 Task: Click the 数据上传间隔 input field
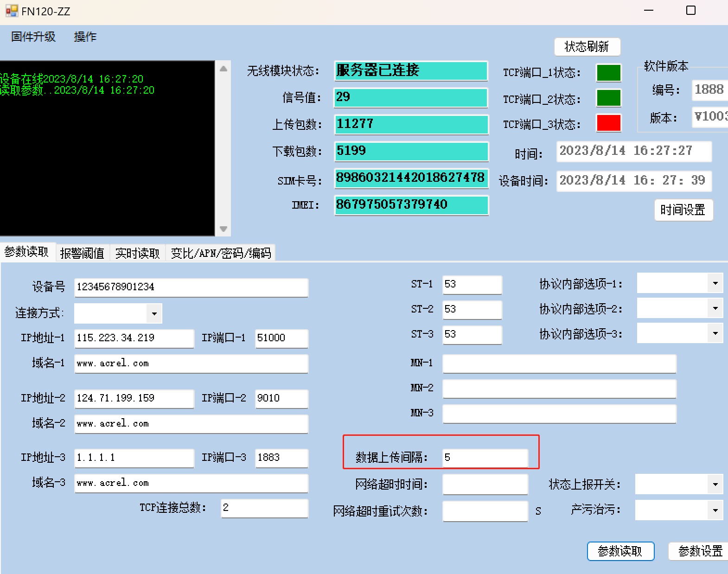point(485,458)
